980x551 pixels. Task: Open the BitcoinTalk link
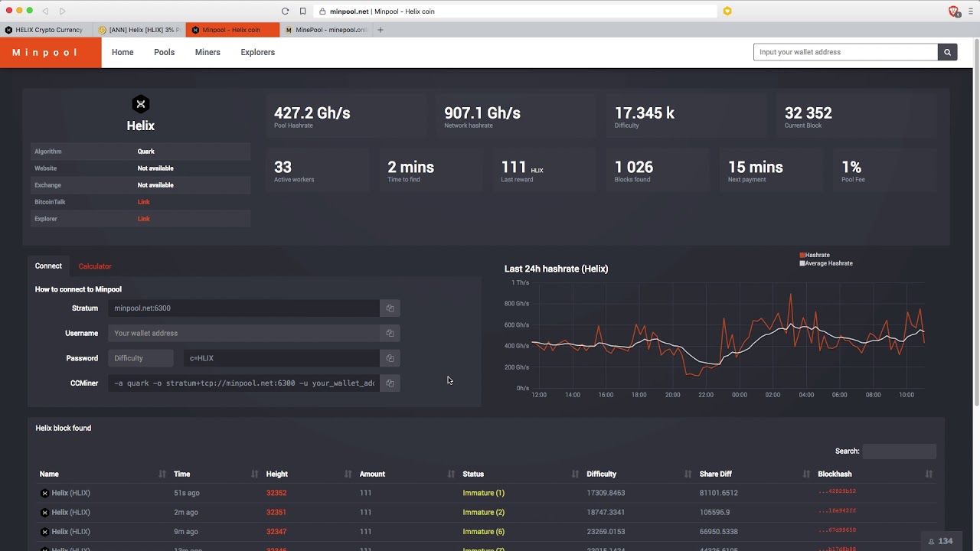click(x=143, y=202)
